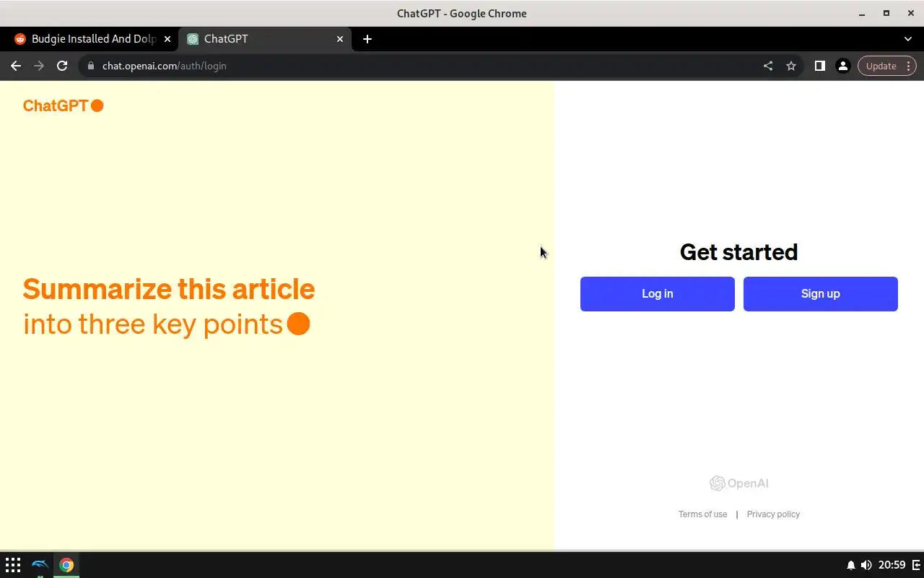Open the applications grid menu in taskbar
The height and width of the screenshot is (578, 924).
pos(13,565)
